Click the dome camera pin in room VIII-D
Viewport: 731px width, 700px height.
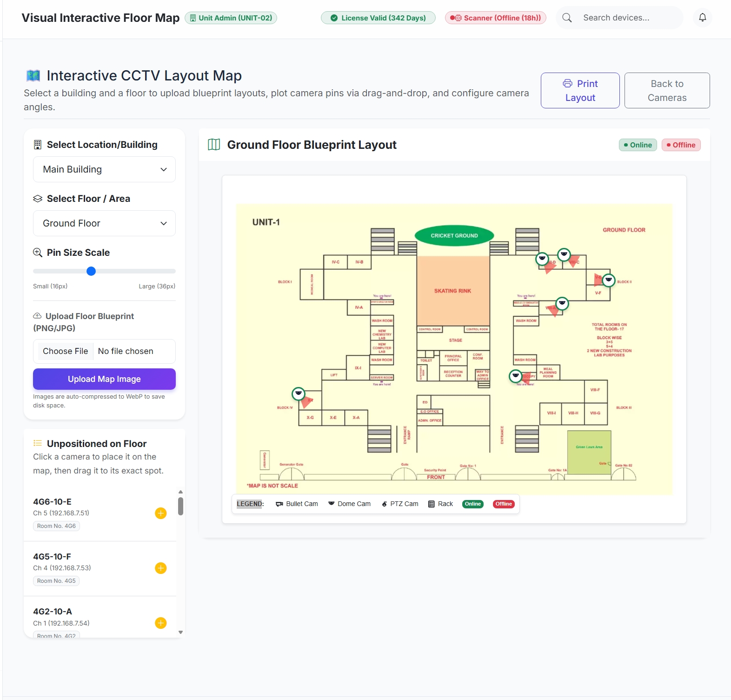(x=542, y=259)
